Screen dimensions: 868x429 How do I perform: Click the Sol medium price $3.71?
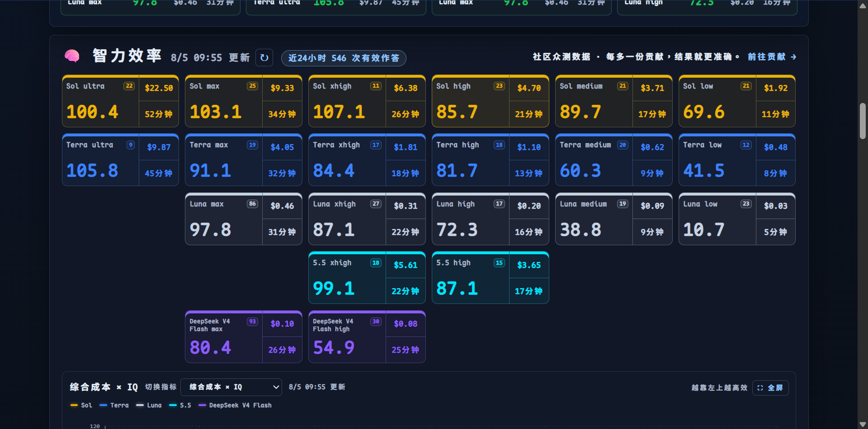(x=652, y=88)
